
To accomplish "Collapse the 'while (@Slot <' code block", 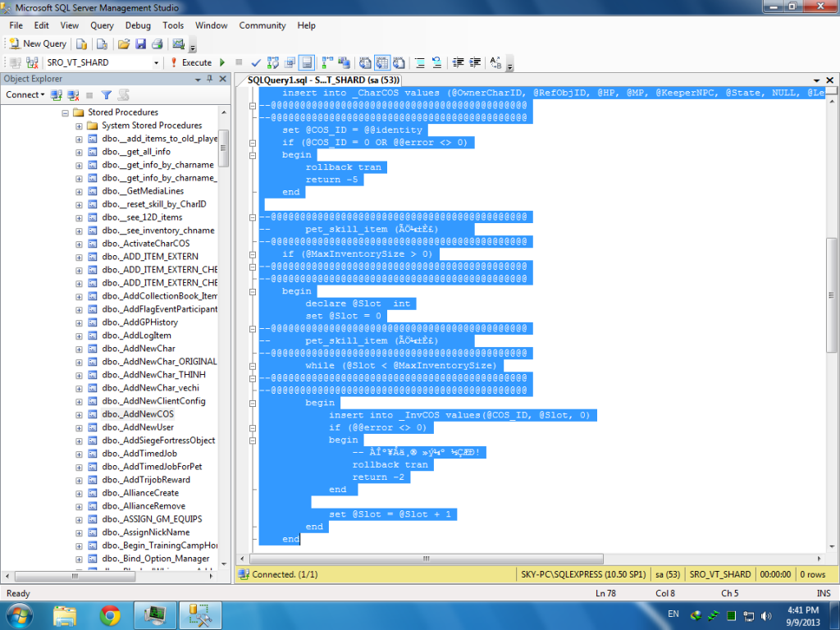I will point(253,367).
